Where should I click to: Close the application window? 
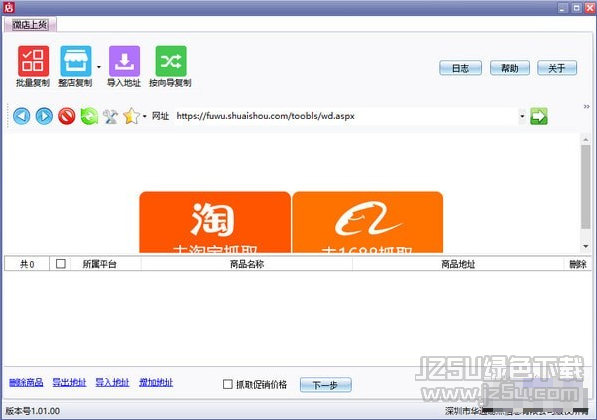590,8
